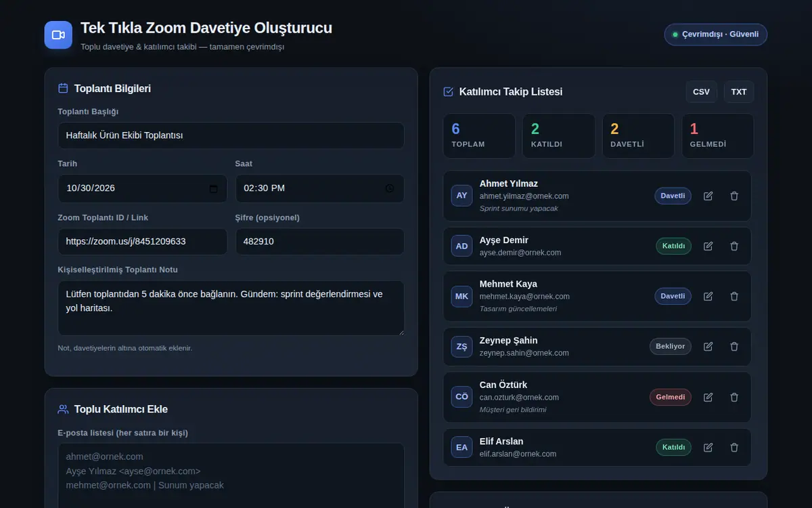Export the participant list as TXT
The width and height of the screenshot is (812, 508).
point(739,91)
